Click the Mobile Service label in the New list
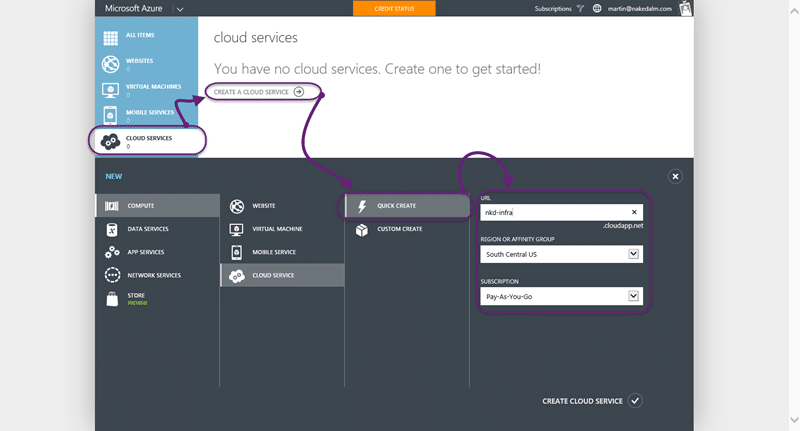The image size is (800, 431). (274, 252)
